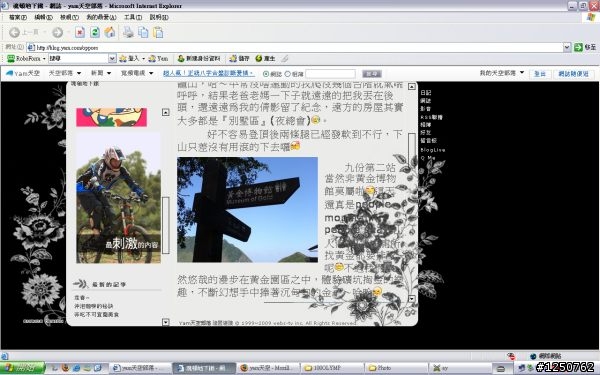Click sidebar scroll-up arrow button
The image size is (600, 375).
pos(165,112)
